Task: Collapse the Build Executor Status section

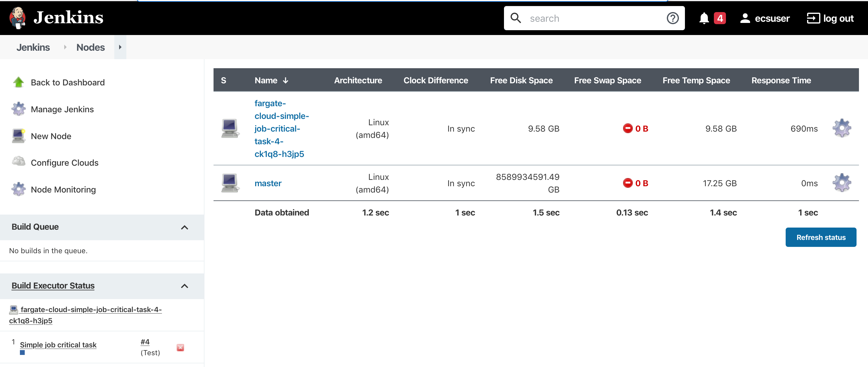Action: tap(185, 286)
